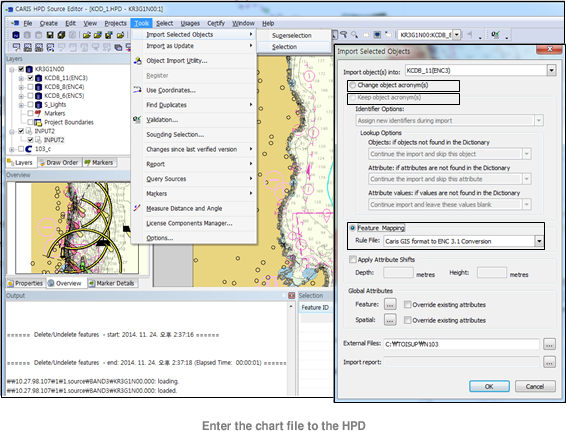Toggle the 103_c layer checkbox
Image resolution: width=566 pixels, height=431 pixels.
pos(21,149)
